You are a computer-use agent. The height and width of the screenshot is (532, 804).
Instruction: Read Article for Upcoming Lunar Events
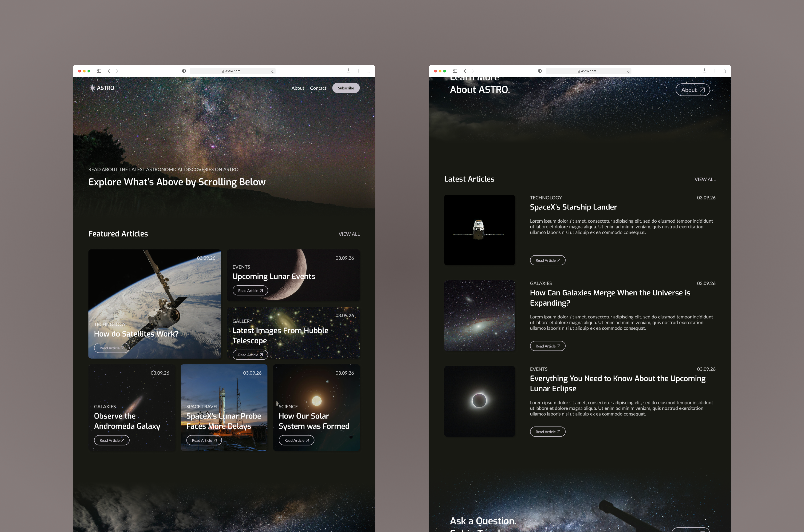(250, 291)
